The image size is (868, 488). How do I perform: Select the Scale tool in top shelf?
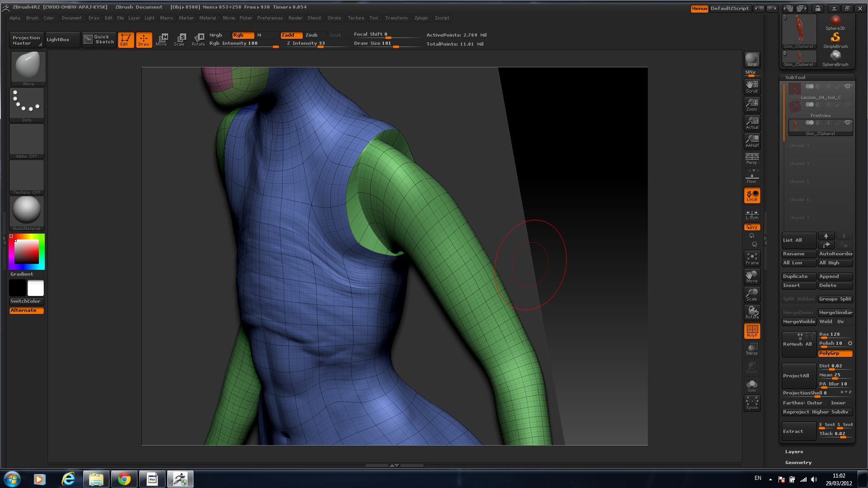179,39
